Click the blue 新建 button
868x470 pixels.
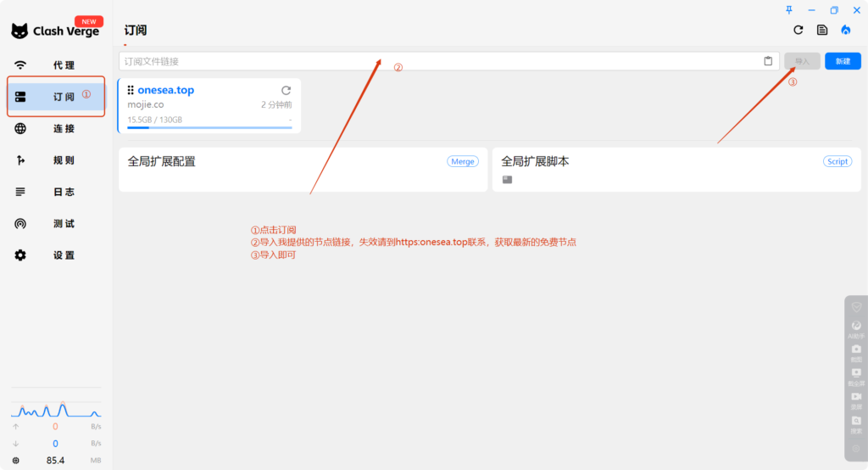843,61
